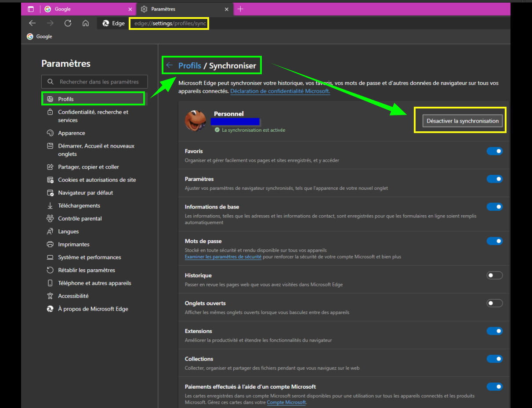This screenshot has width=532, height=408.
Task: Click the Téléchargements download icon
Action: pyautogui.click(x=50, y=206)
